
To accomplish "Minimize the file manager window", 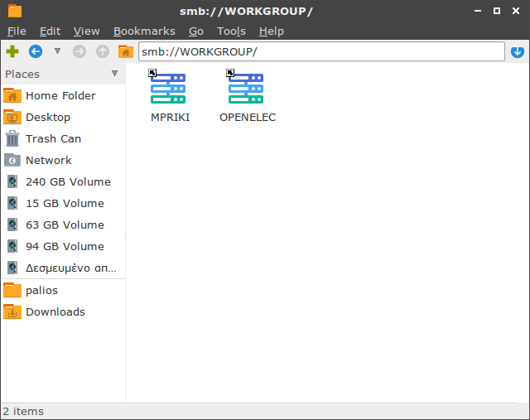I will 478,11.
